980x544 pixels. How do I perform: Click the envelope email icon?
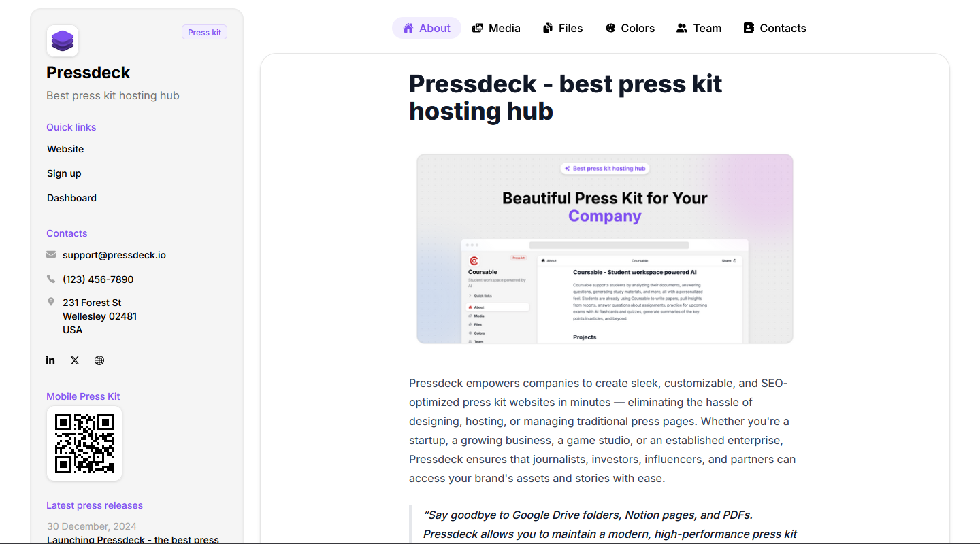pos(51,255)
